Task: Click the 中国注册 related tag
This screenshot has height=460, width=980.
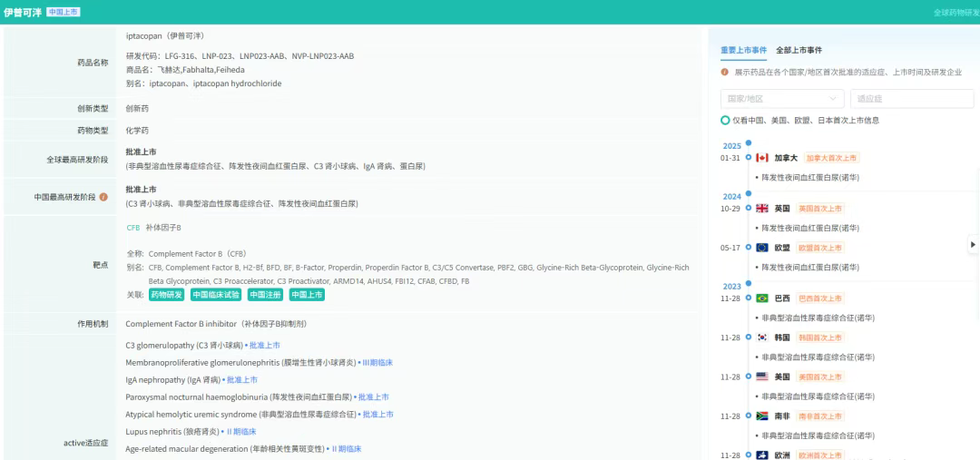Action: (x=265, y=295)
